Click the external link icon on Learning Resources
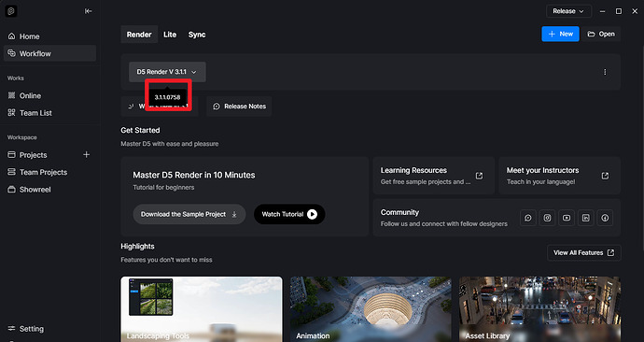 pos(479,176)
